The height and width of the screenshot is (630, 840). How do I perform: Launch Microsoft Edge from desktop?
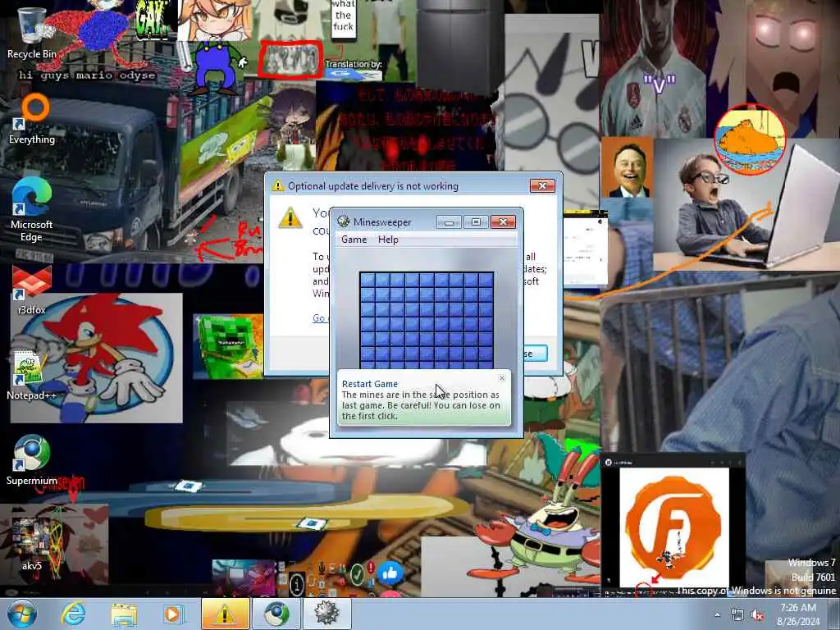[x=32, y=209]
